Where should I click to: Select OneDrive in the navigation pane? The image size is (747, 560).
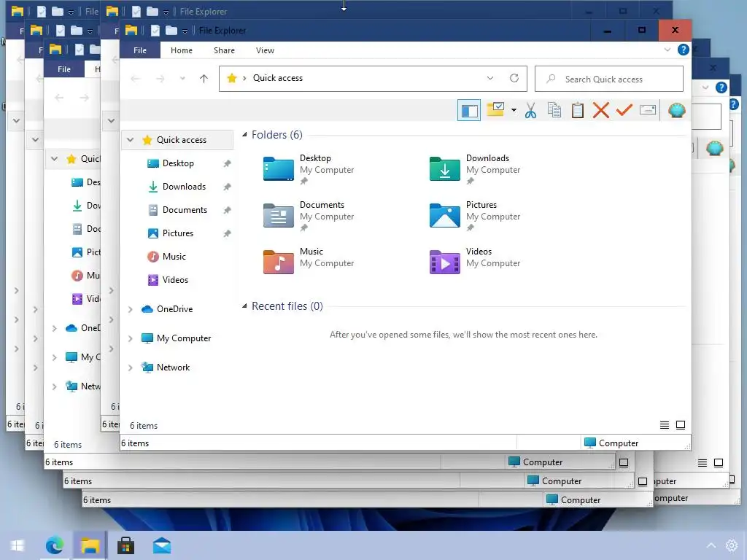click(x=174, y=309)
